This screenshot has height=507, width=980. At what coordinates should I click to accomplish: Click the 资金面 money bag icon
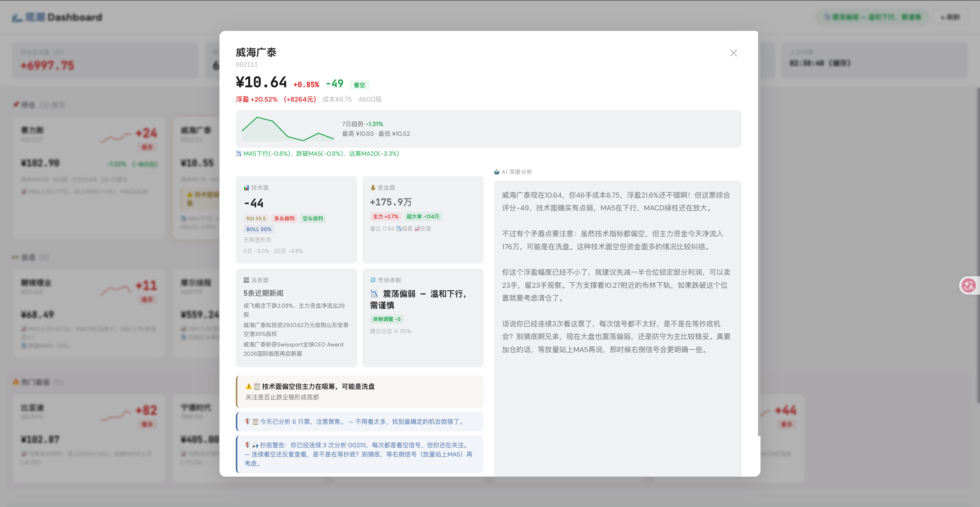373,188
